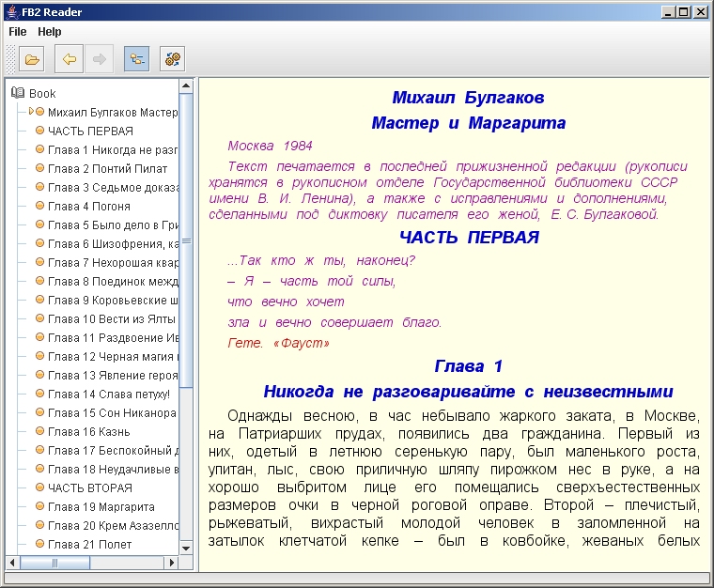The width and height of the screenshot is (714, 588).
Task: Maximize the FB2 Reader window
Action: 684,12
